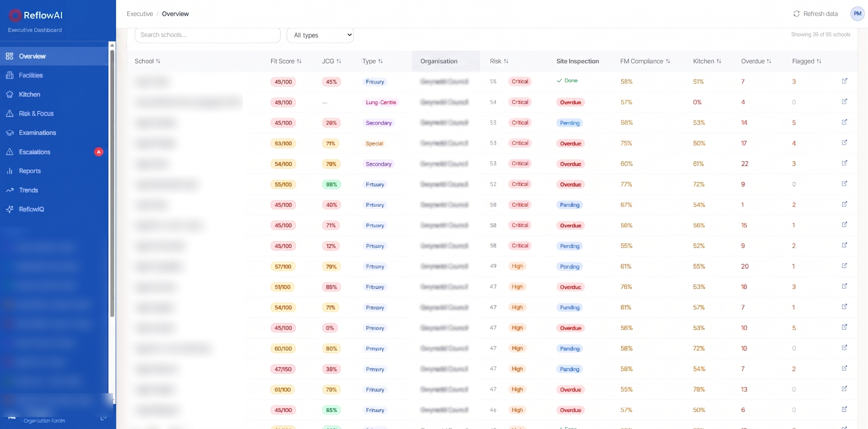868x429 pixels.
Task: Open external link for the 17 overdue row
Action: [844, 142]
